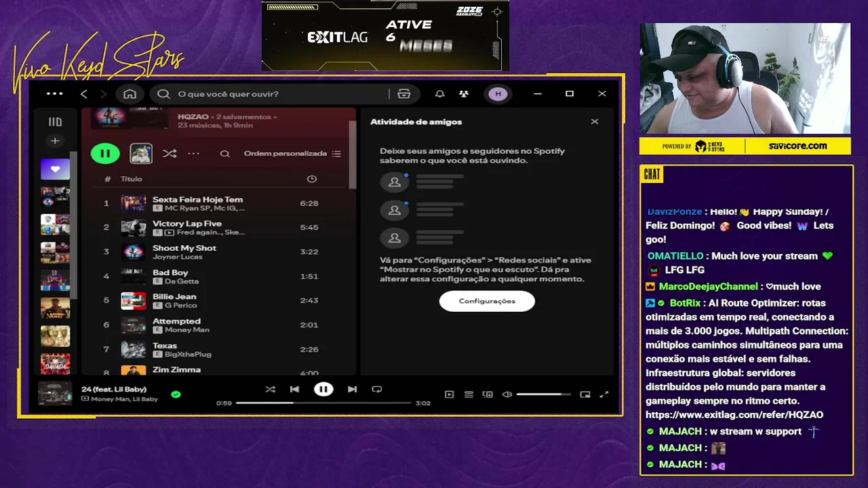
Task: Open notifications bell
Action: click(439, 94)
